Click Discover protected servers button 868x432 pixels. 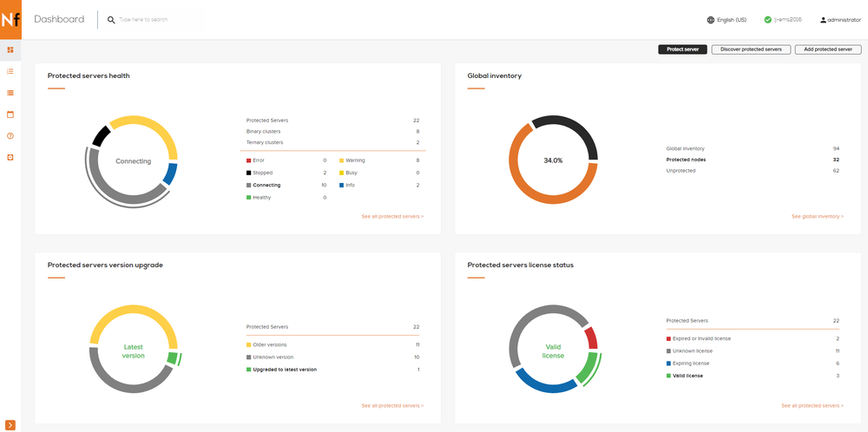751,49
